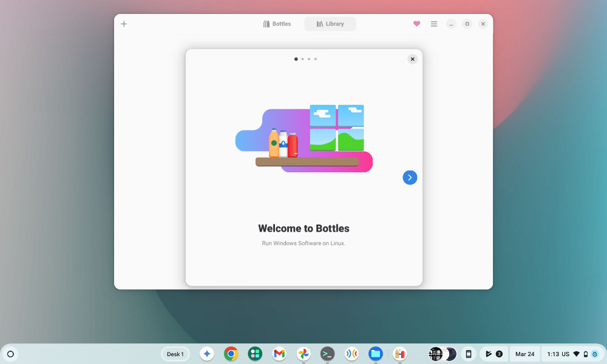
Task: Select the second carousel page dot
Action: pos(303,59)
